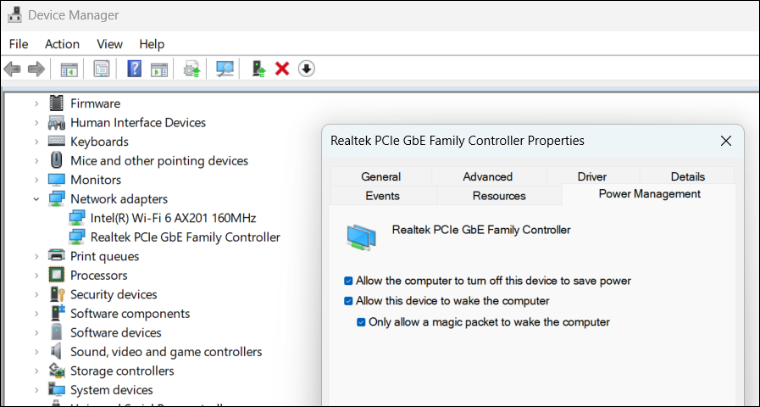
Task: Click the Print queues printer icon
Action: pyautogui.click(x=56, y=256)
